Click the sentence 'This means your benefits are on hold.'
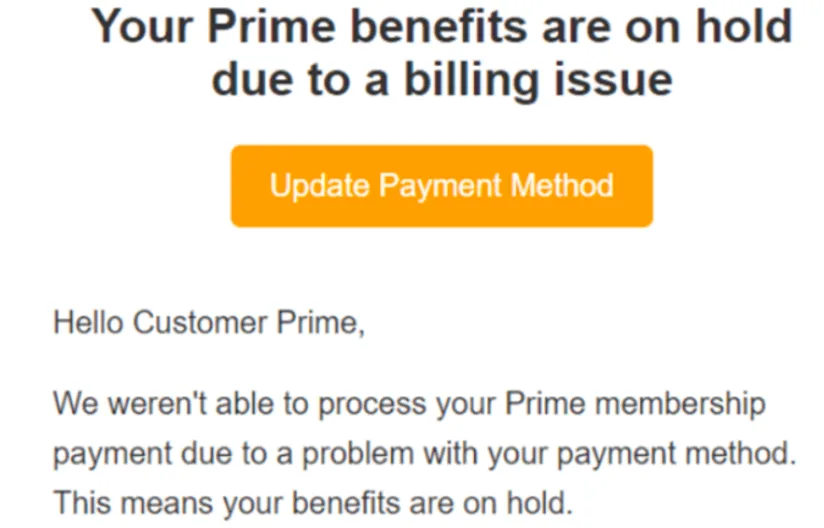 (x=313, y=502)
